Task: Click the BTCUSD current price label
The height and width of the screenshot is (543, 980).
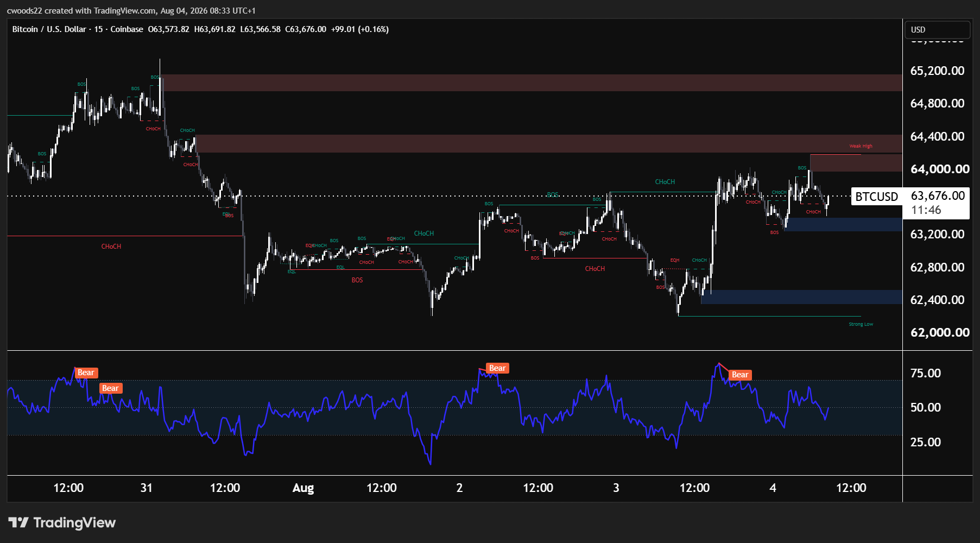Action: [877, 197]
